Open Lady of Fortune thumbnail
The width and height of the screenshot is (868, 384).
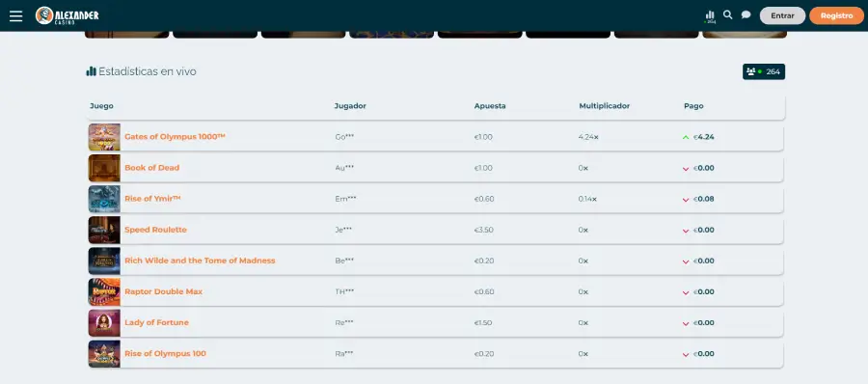tap(104, 323)
